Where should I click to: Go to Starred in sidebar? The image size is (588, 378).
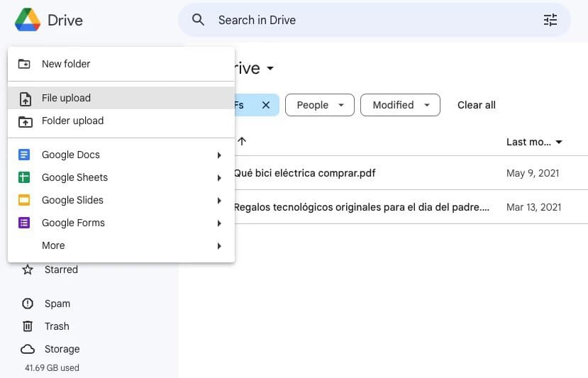tap(61, 269)
